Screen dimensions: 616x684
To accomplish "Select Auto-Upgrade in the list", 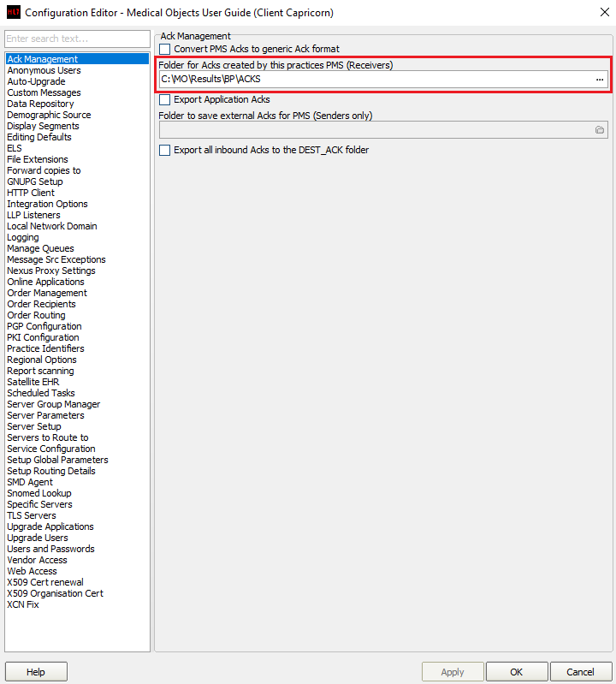I will coord(36,81).
